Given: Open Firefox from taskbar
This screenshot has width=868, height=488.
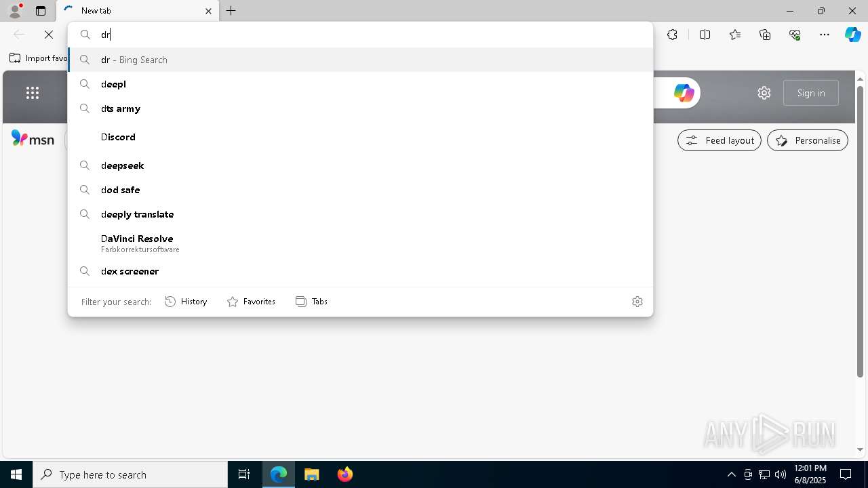Looking at the screenshot, I should [344, 474].
